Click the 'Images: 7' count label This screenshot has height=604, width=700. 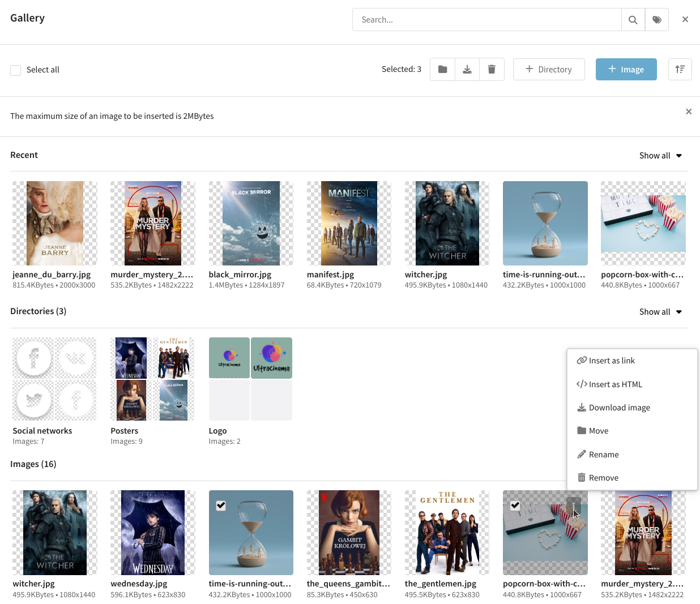28,442
